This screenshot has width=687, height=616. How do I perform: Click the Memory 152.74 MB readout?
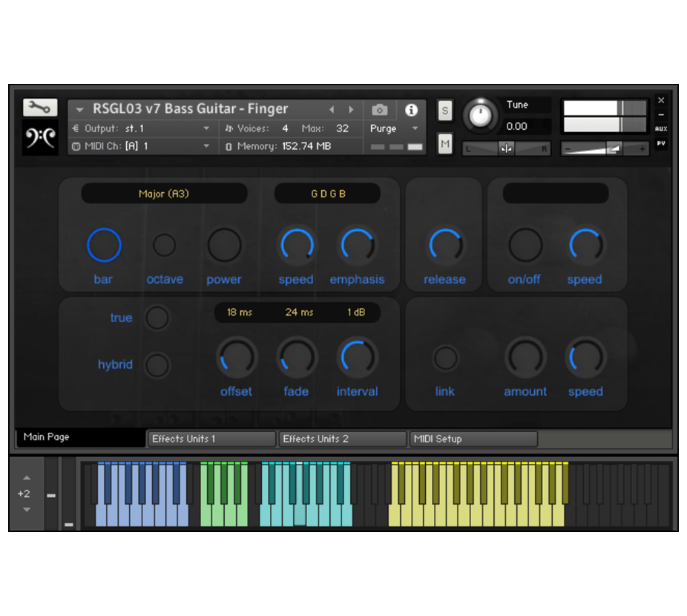279,146
